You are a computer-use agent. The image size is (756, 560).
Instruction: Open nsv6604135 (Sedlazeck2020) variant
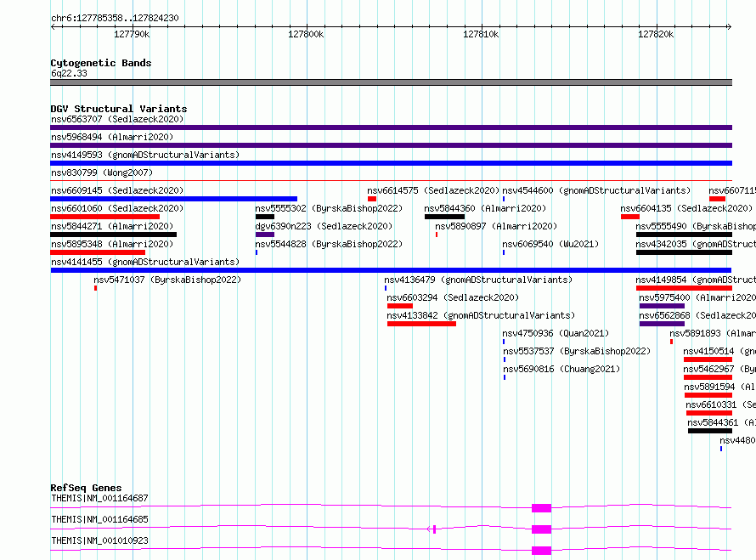click(x=686, y=208)
